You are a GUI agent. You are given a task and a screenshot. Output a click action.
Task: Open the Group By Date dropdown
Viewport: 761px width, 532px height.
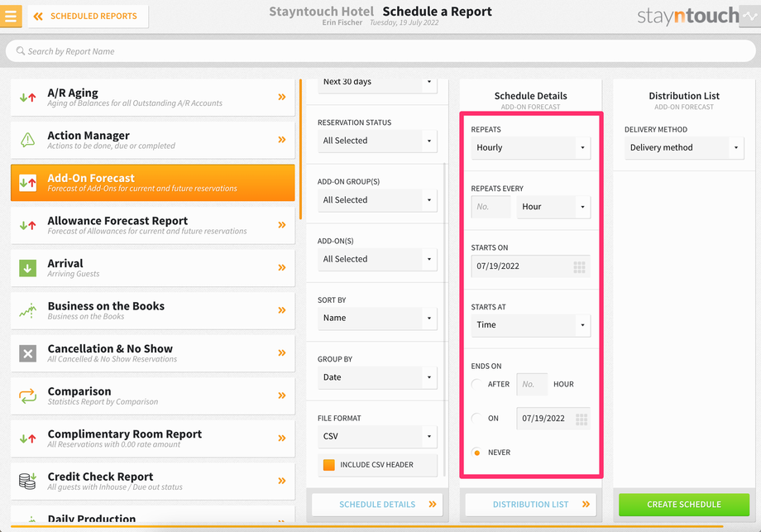[377, 377]
